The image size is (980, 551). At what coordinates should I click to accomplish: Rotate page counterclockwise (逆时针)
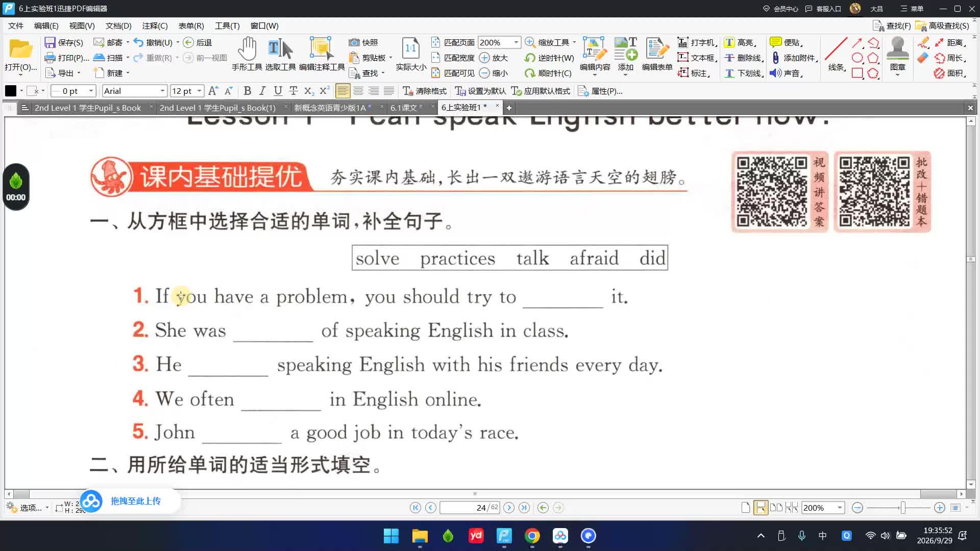click(549, 58)
